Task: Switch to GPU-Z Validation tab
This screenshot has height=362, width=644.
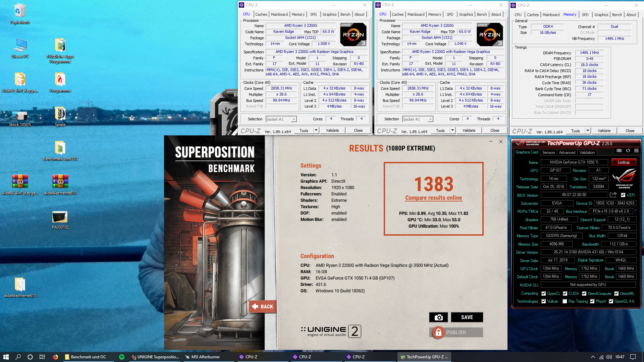Action: click(x=587, y=153)
